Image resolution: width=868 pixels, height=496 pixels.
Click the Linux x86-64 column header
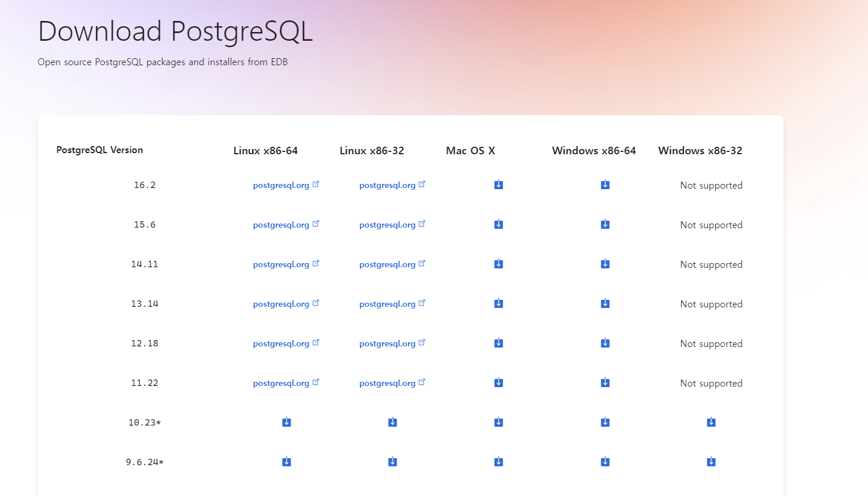click(266, 150)
